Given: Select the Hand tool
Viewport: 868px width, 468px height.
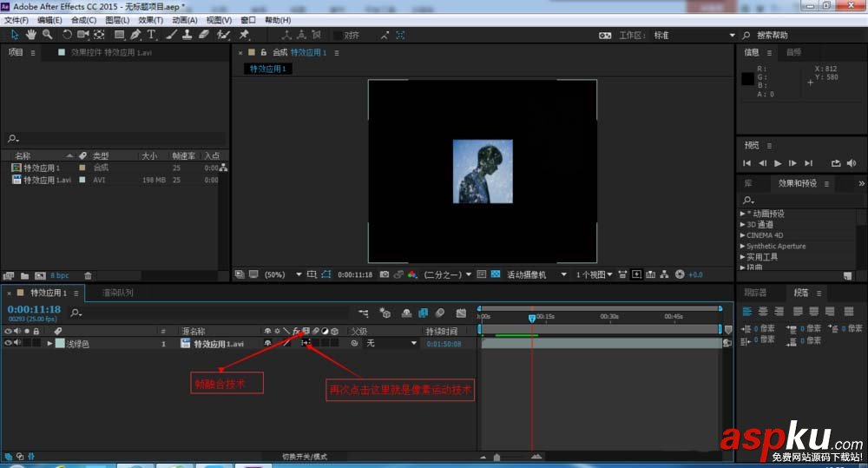Looking at the screenshot, I should (31, 35).
